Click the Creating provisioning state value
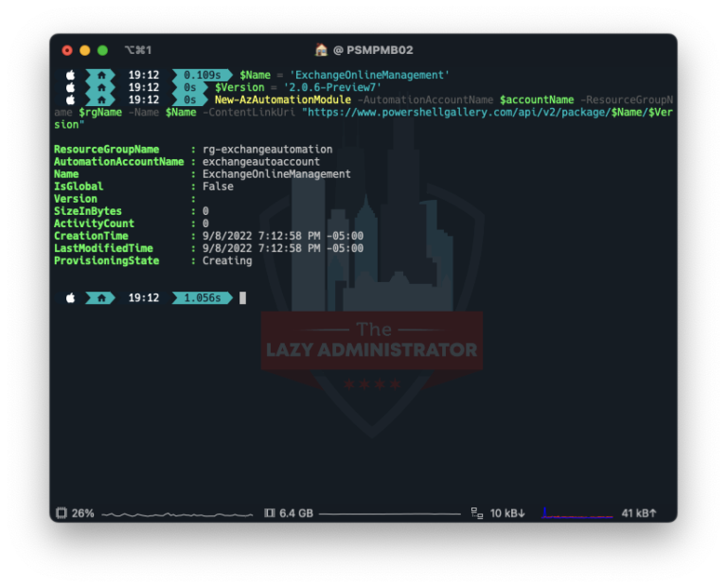727x588 pixels. pyautogui.click(x=227, y=261)
